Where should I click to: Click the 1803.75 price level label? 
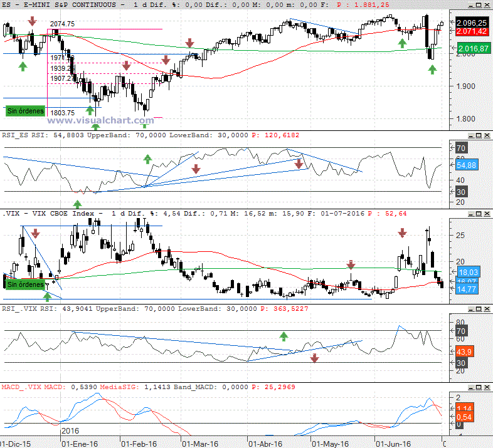[x=62, y=113]
